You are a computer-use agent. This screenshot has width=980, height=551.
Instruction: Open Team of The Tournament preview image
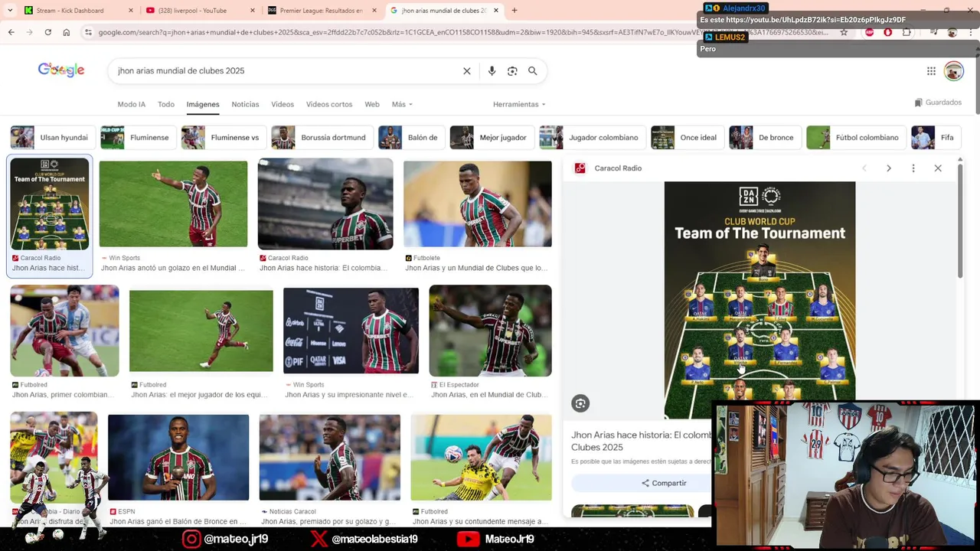click(759, 300)
